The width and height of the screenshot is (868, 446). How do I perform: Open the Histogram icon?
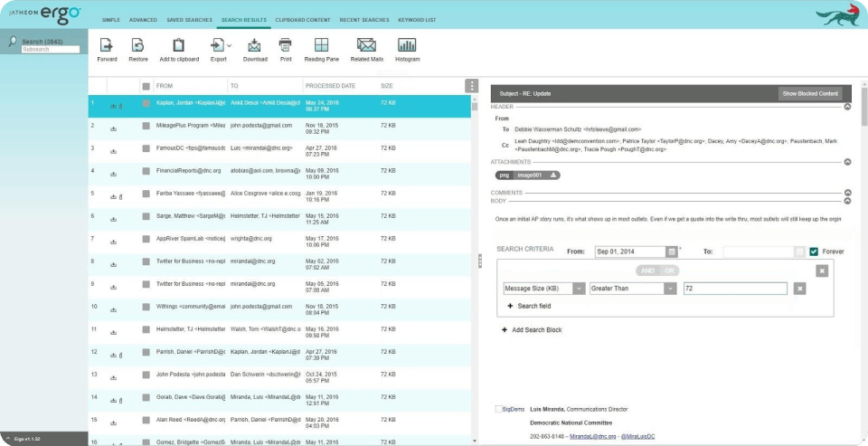(407, 45)
